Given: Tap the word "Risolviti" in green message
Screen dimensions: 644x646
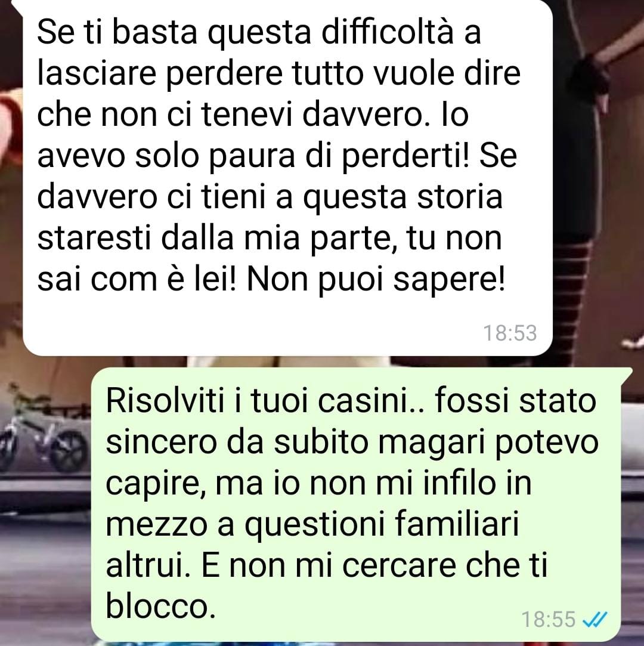Looking at the screenshot, I should click(165, 400).
